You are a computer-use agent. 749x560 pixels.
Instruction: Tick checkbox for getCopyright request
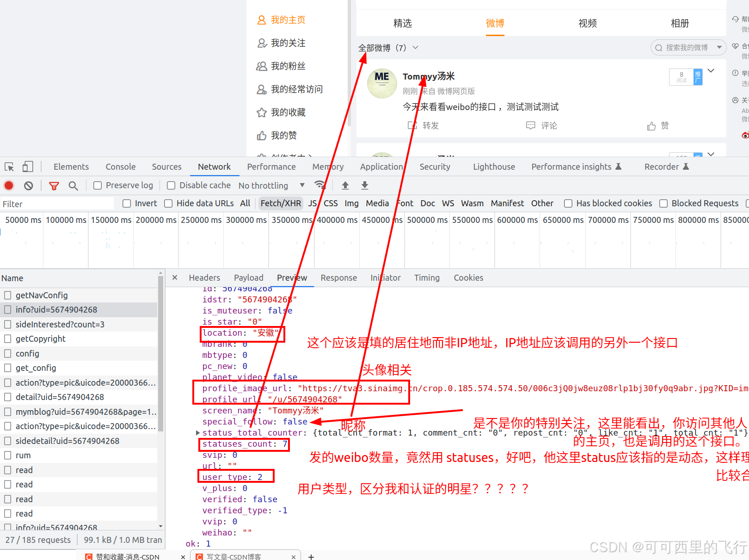pos(8,338)
